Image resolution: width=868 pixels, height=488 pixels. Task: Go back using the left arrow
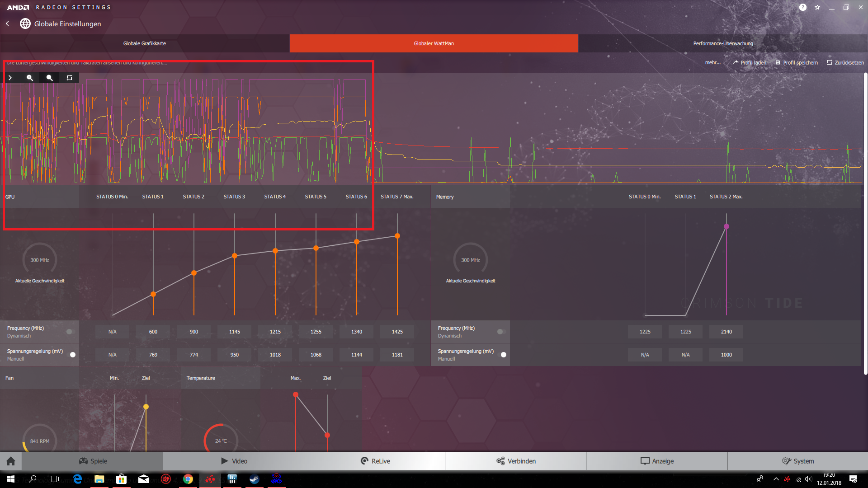tap(7, 23)
